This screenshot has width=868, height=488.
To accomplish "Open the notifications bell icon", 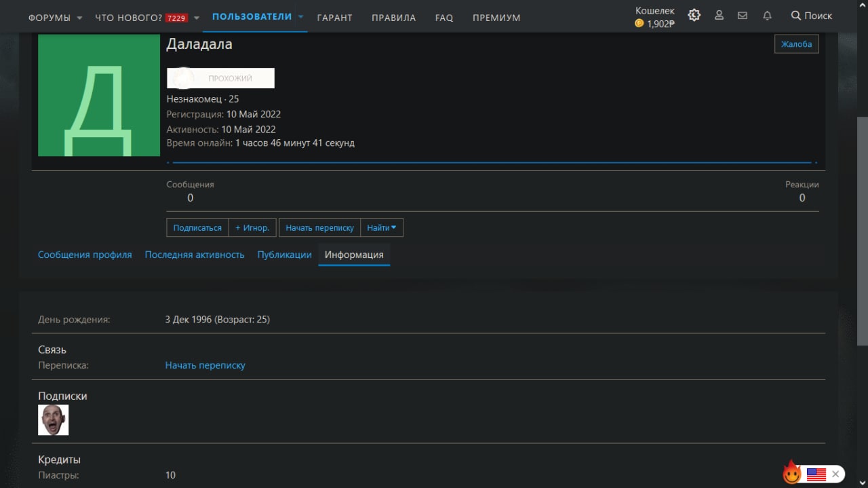I will (767, 15).
